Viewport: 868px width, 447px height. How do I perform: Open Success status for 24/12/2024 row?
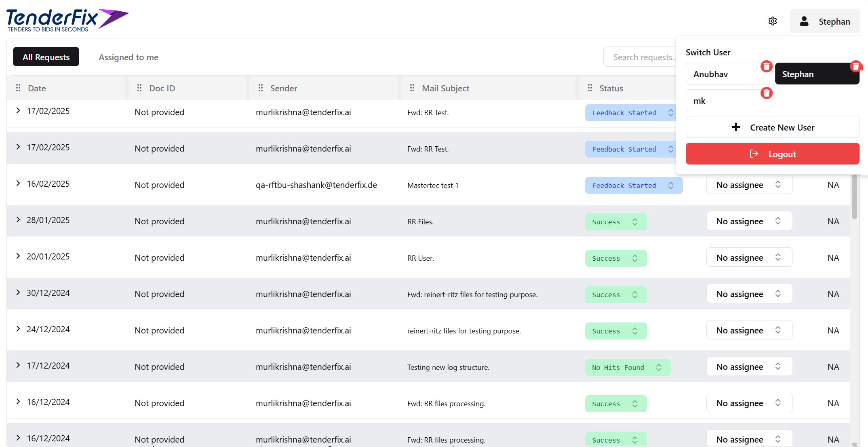click(616, 331)
